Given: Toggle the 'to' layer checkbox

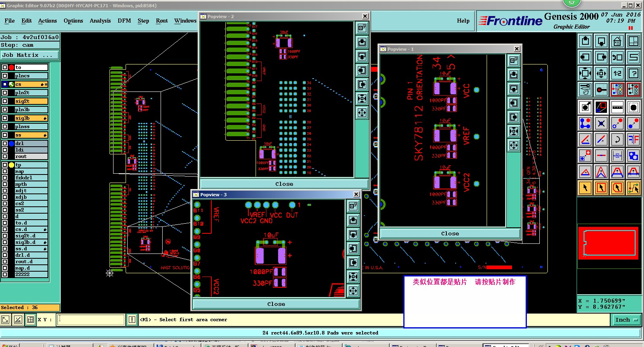Looking at the screenshot, I should pos(5,67).
